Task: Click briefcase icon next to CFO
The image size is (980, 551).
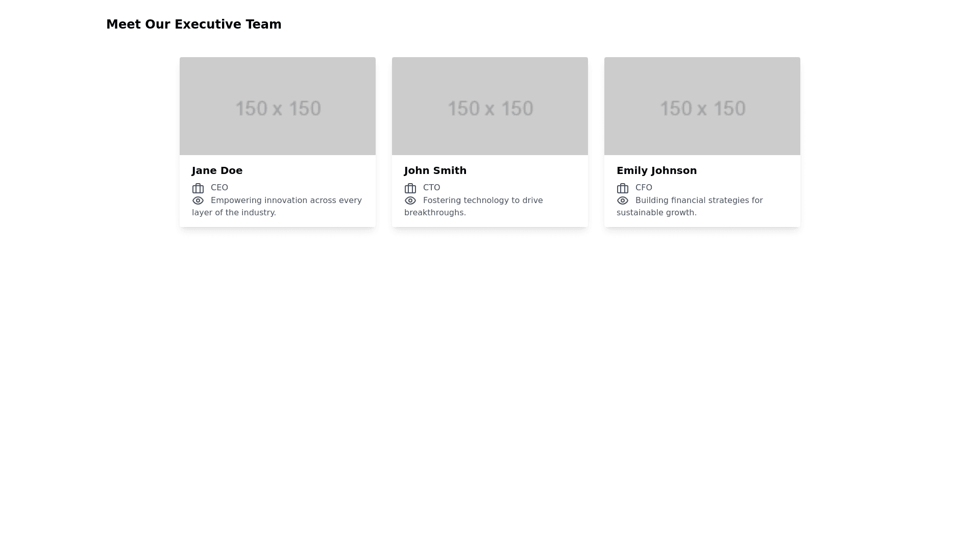Action: point(623,188)
